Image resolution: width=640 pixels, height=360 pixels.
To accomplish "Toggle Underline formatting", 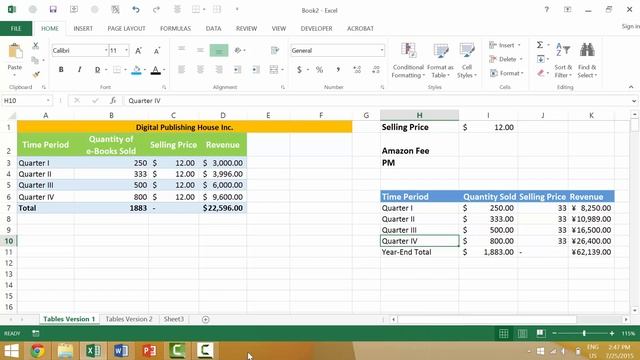I will (97, 70).
